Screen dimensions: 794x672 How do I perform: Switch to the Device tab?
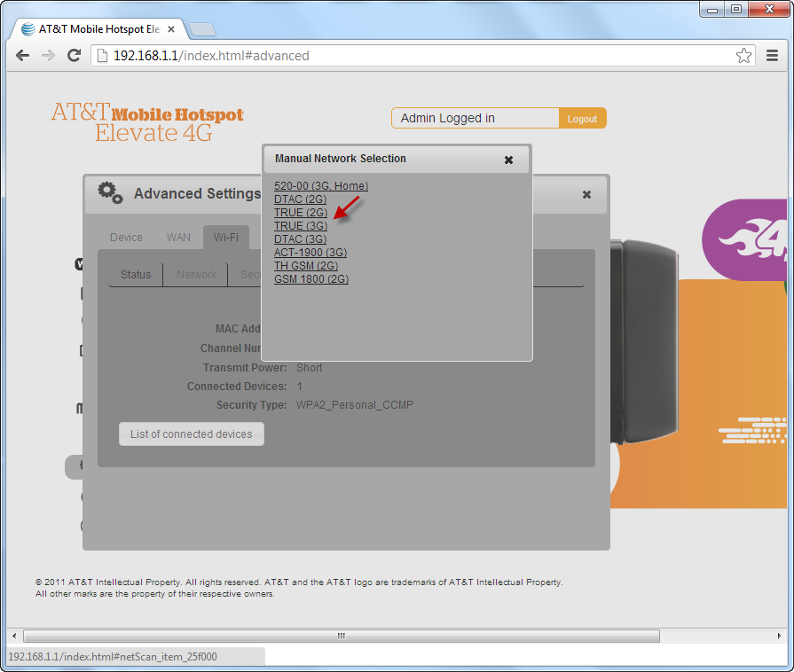[126, 238]
